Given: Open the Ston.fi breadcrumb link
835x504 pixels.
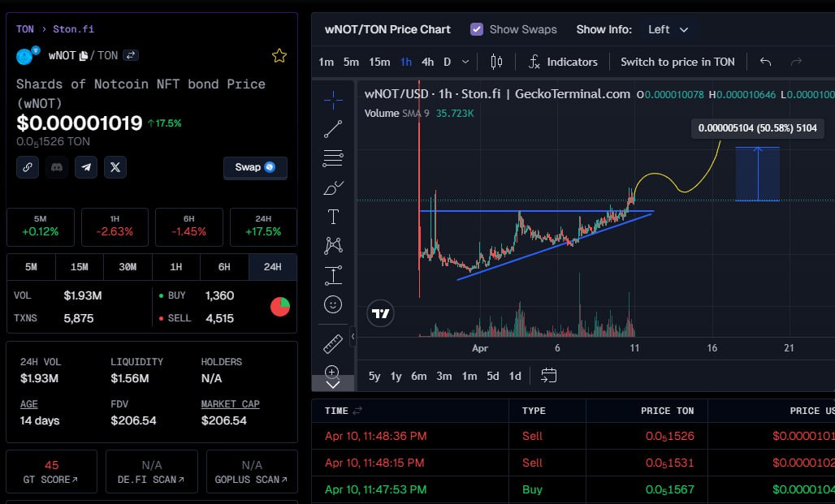Looking at the screenshot, I should coord(73,29).
